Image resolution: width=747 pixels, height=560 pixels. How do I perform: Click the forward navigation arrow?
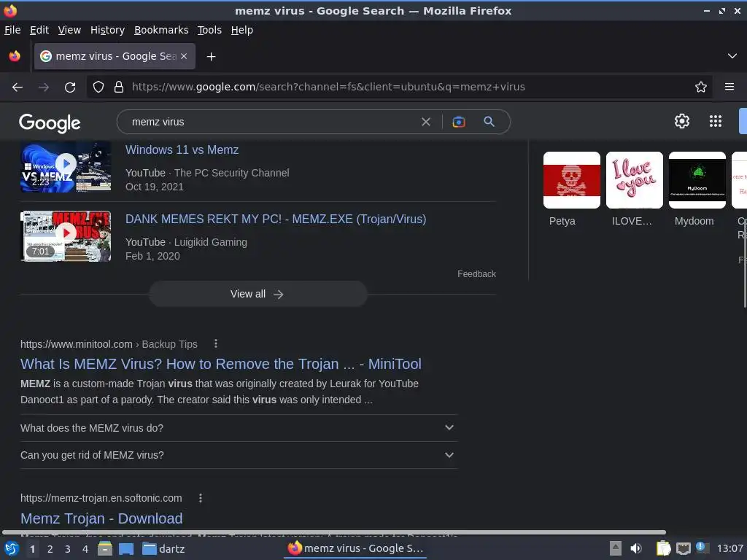(x=44, y=87)
